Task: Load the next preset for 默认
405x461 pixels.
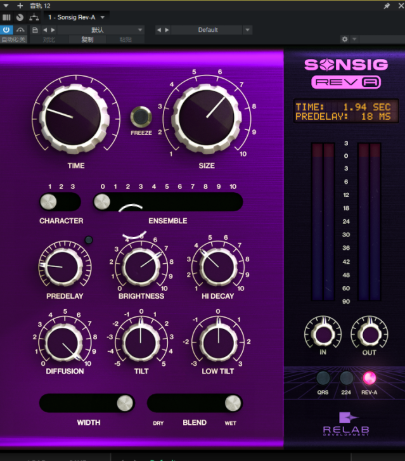Action: (52, 30)
